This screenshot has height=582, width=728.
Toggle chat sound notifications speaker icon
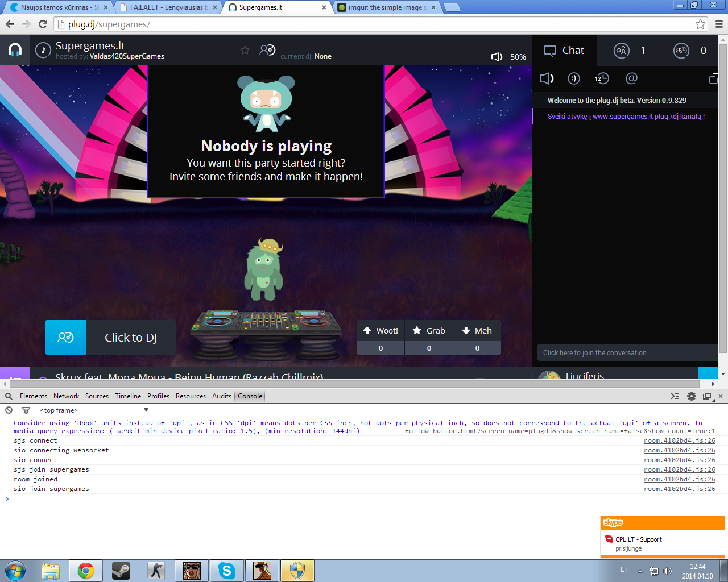coord(547,78)
